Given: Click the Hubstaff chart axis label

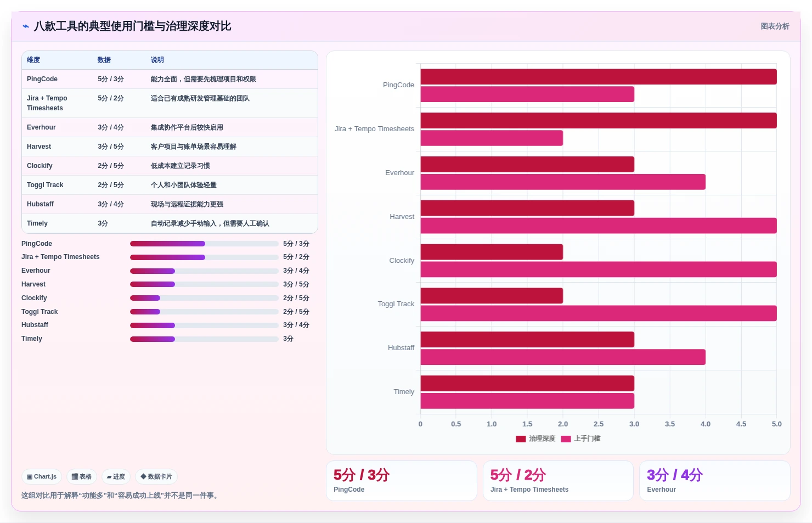Looking at the screenshot, I should [x=401, y=348].
